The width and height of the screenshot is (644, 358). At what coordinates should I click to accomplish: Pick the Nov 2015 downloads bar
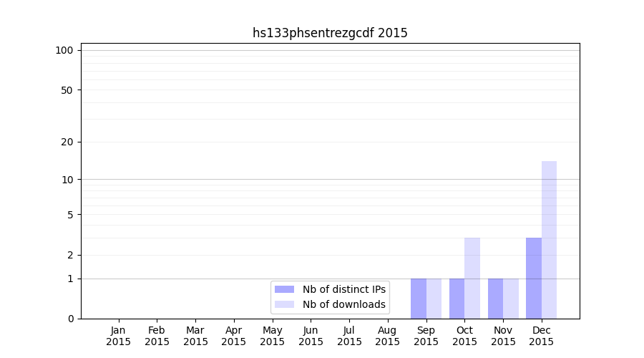(511, 299)
